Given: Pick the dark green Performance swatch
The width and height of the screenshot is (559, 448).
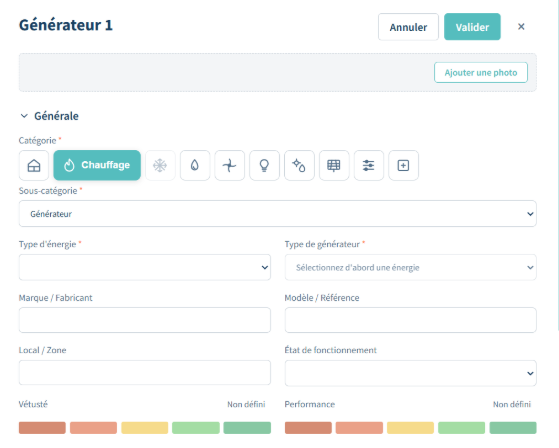Looking at the screenshot, I should point(513,428).
